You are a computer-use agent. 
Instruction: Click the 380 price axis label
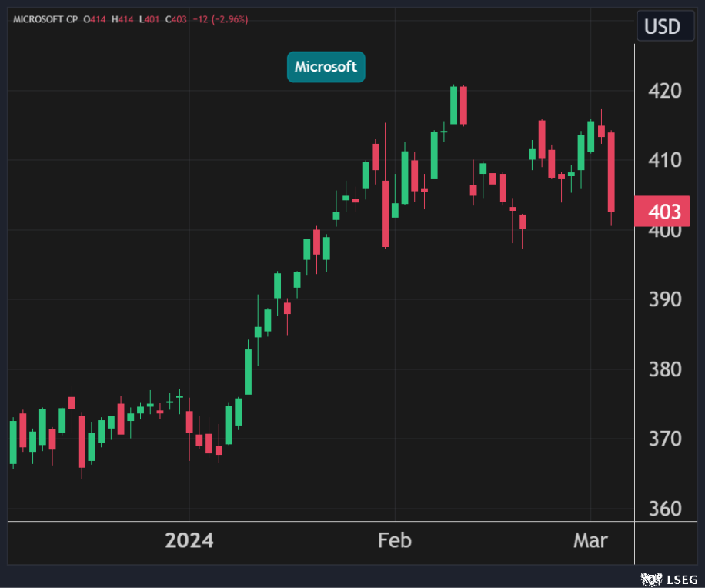665,369
